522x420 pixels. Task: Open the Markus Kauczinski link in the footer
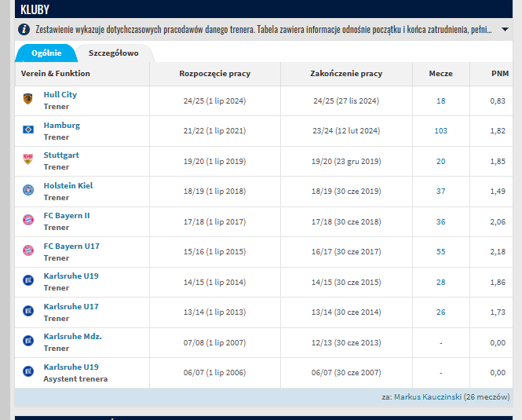tap(428, 397)
